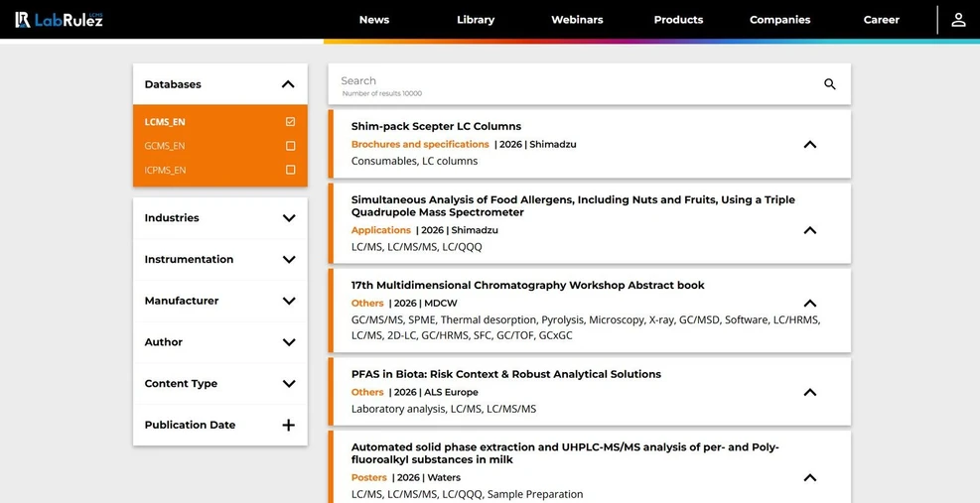Image resolution: width=980 pixels, height=503 pixels.
Task: Click 'Number of results 10000' text
Action: 382,93
